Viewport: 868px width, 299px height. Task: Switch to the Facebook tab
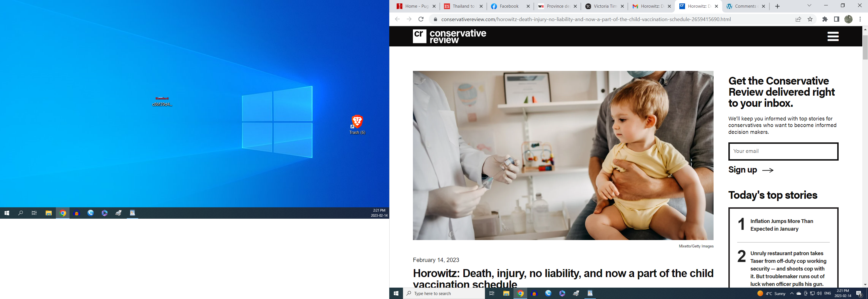coord(509,6)
